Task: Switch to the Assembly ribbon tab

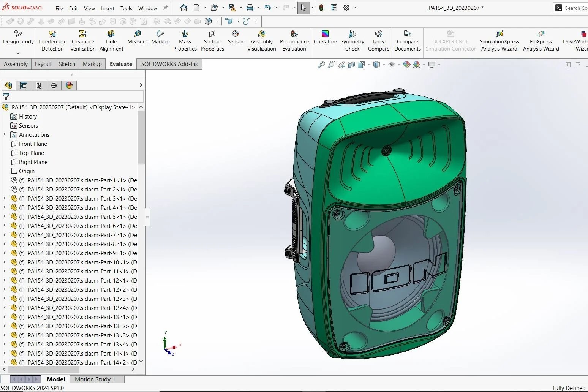Action: [x=16, y=64]
